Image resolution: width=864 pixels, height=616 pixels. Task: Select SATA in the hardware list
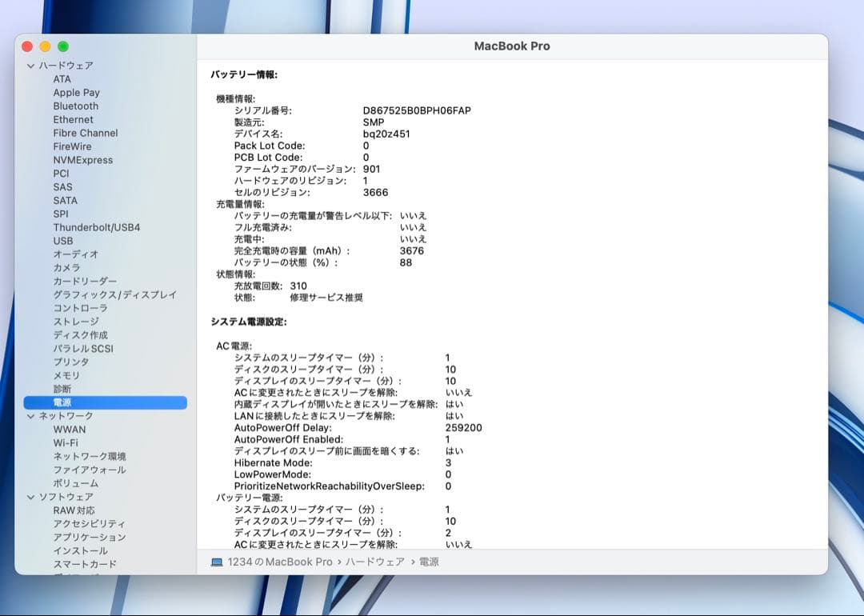66,200
